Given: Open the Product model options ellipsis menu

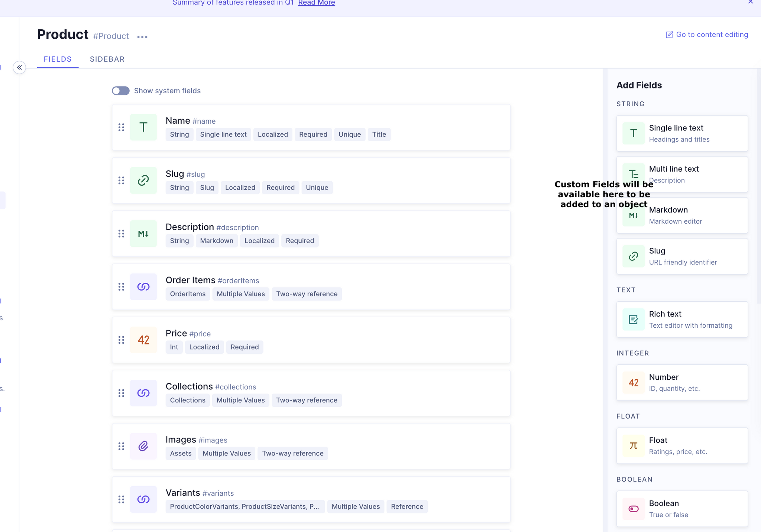Looking at the screenshot, I should click(142, 37).
